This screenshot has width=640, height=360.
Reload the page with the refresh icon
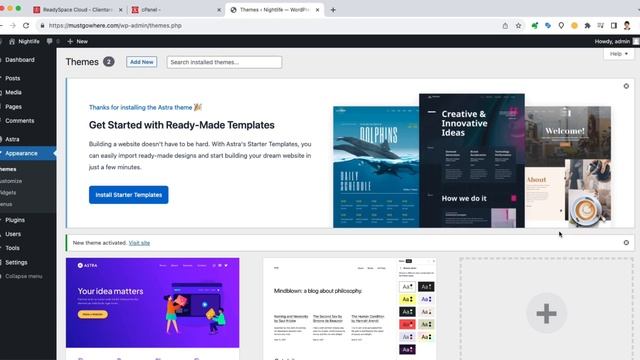point(26,26)
